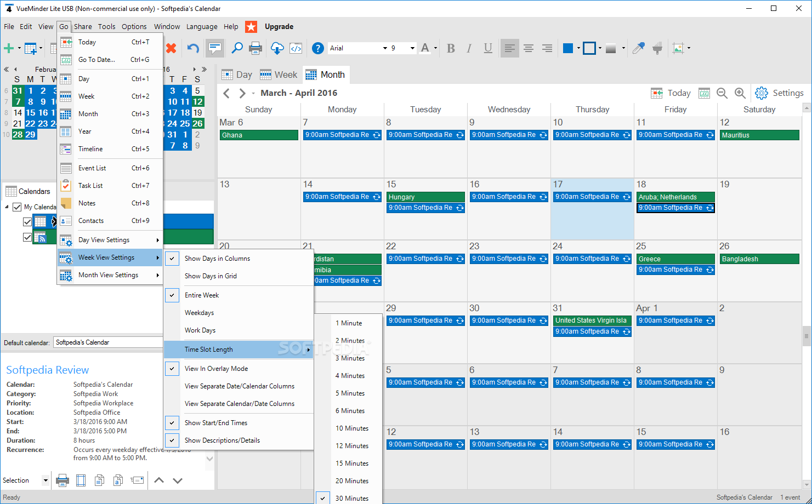
Task: Choose Timeline from the Go menu
Action: [x=110, y=149]
